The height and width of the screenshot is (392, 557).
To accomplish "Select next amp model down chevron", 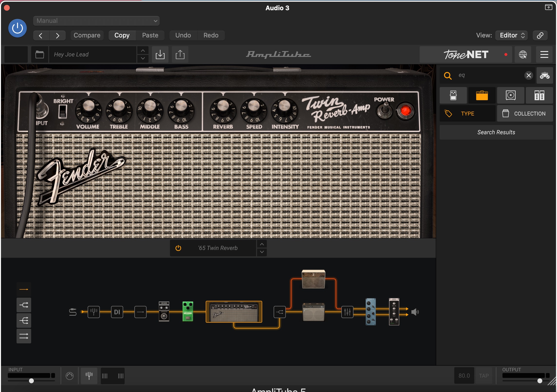I will (262, 252).
